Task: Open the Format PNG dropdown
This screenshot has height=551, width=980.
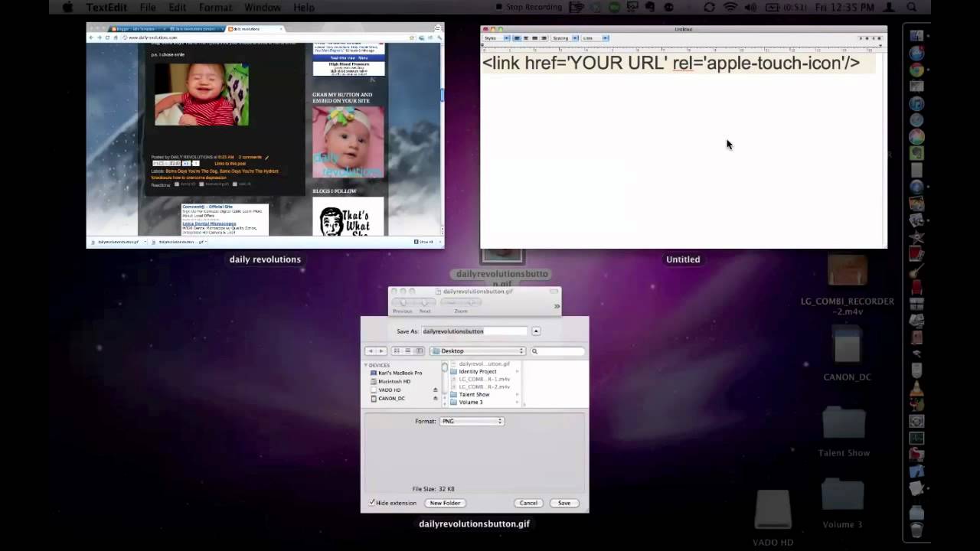Action: point(472,421)
